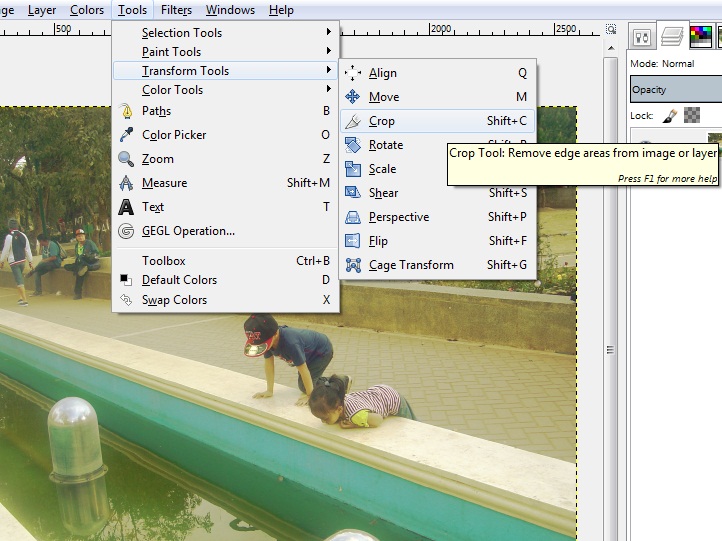Viewport: 722px width, 541px height.
Task: Open the colorful palette dock tab
Action: point(701,36)
